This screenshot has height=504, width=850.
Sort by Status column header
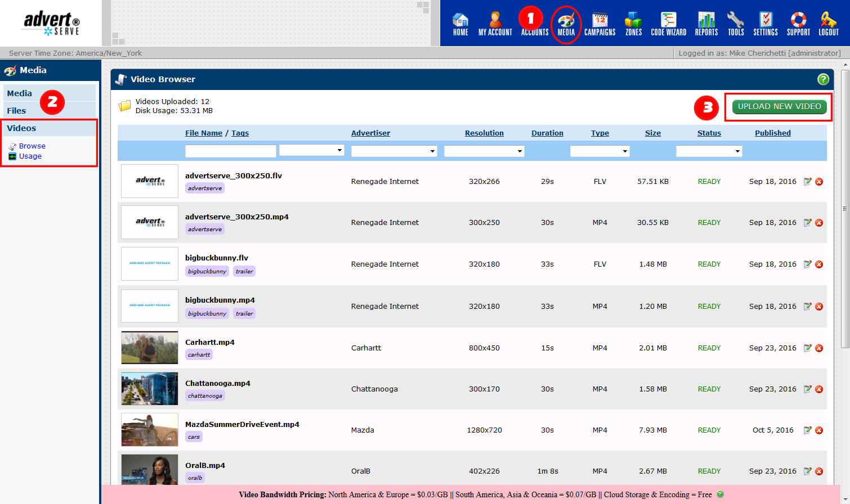709,133
